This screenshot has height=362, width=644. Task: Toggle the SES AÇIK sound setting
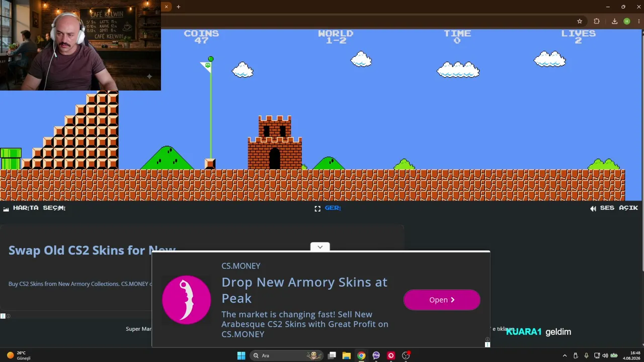click(614, 208)
